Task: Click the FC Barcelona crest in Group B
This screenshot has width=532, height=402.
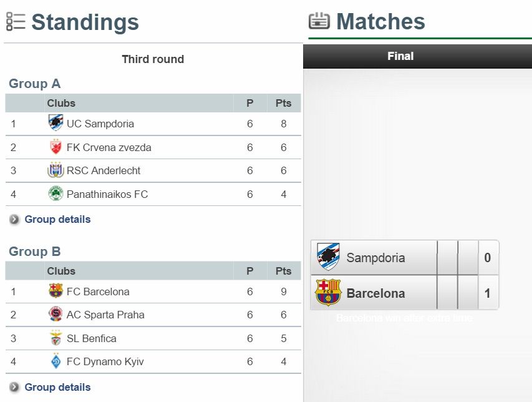Action: (x=56, y=291)
